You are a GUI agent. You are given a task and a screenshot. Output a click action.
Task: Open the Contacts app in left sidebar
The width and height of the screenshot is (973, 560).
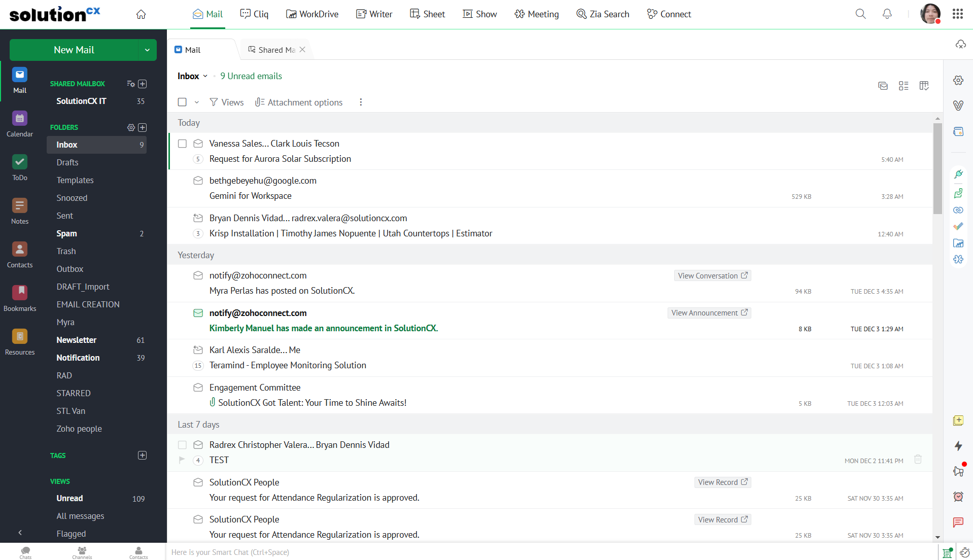[x=20, y=255]
